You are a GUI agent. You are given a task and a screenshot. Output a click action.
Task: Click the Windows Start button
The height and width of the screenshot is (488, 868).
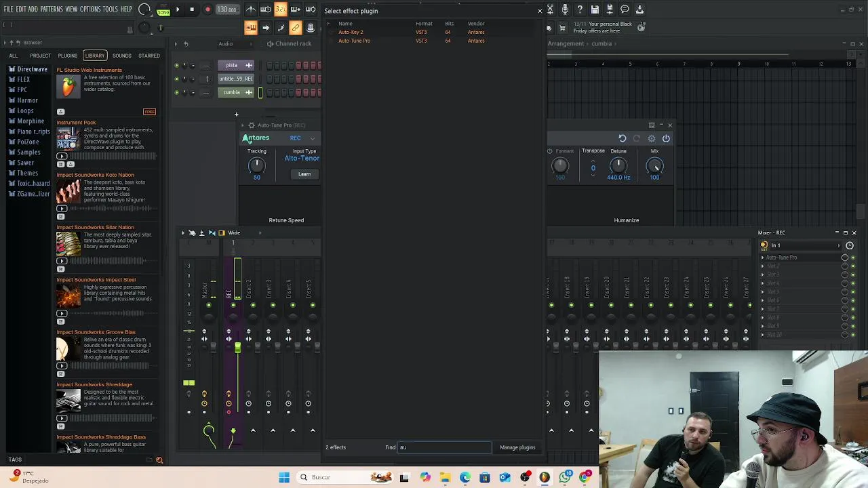pyautogui.click(x=284, y=477)
